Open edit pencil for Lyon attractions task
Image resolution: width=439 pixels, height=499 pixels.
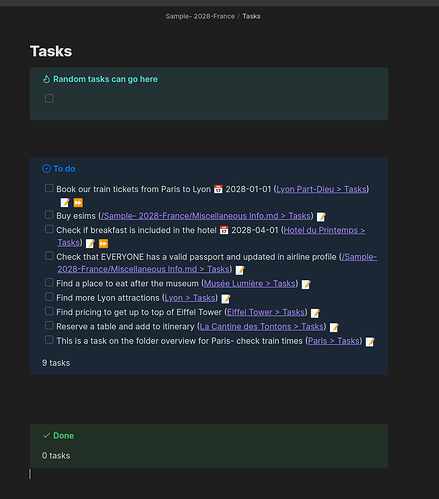pos(226,299)
